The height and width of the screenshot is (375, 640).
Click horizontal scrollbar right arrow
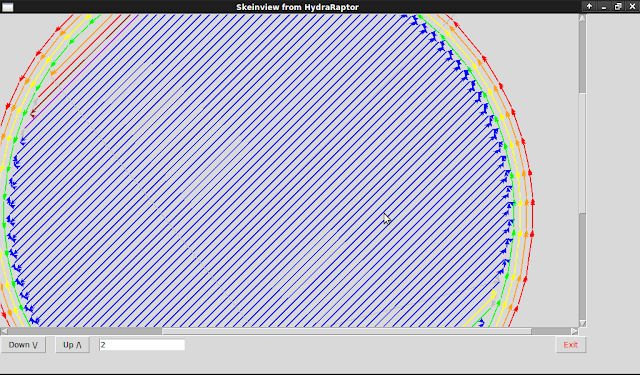[575, 331]
